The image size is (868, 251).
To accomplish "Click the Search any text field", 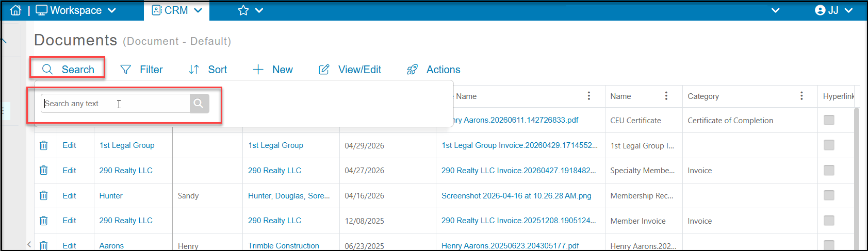I will pos(116,104).
